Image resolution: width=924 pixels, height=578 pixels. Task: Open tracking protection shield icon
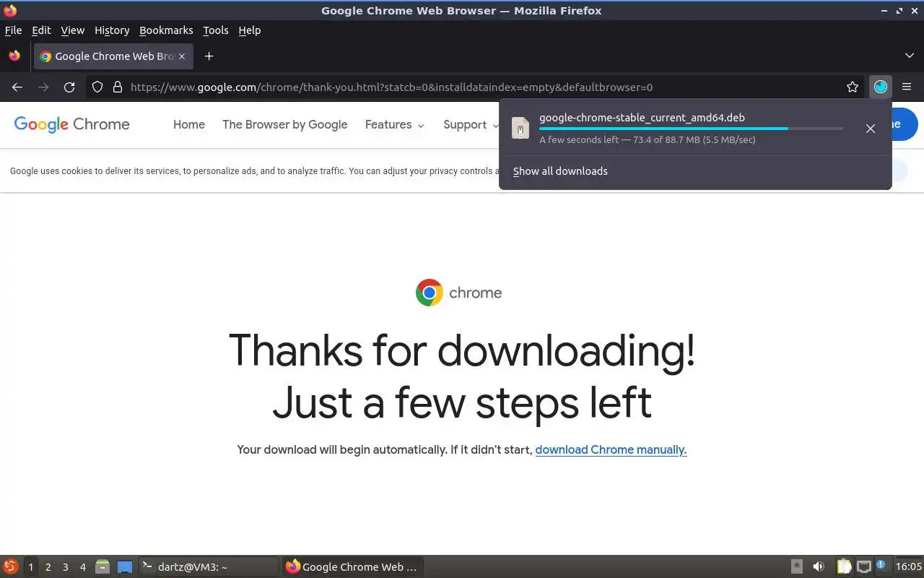pos(97,87)
